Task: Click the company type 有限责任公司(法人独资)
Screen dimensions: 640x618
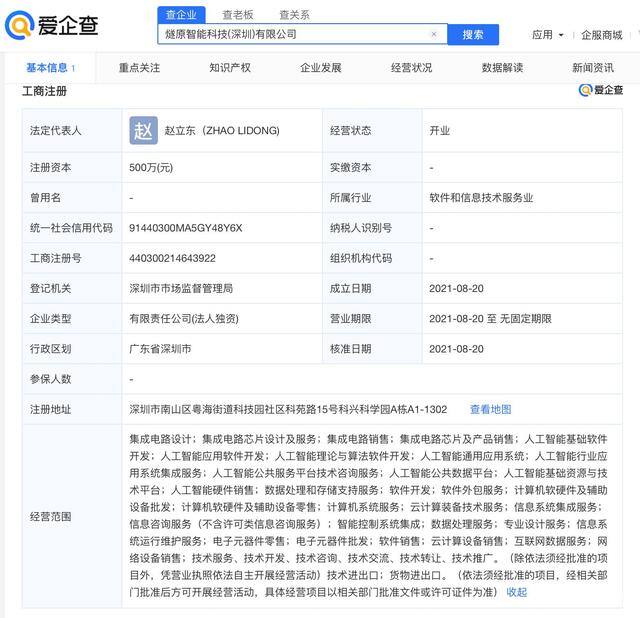Action: pos(184,319)
